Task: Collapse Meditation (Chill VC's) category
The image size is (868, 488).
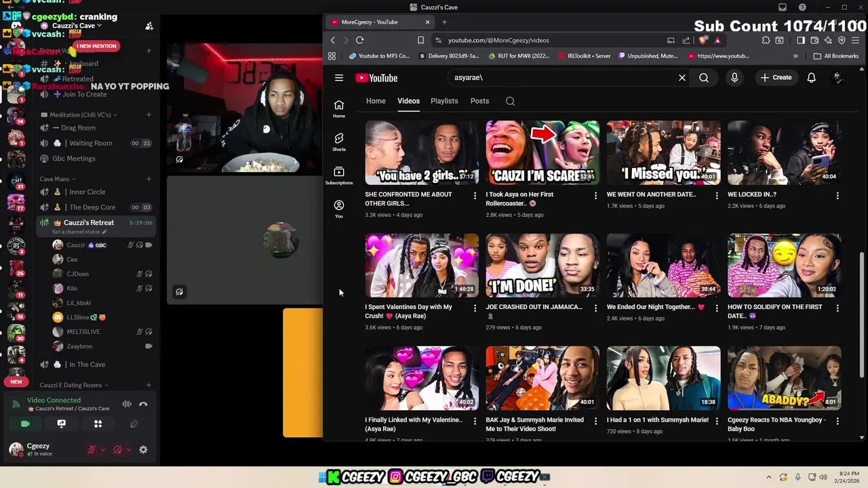Action: pos(79,115)
